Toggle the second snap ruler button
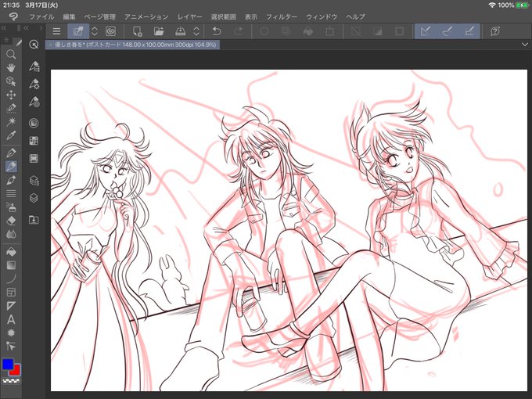Viewport: 532px width, 399px height. [x=448, y=31]
